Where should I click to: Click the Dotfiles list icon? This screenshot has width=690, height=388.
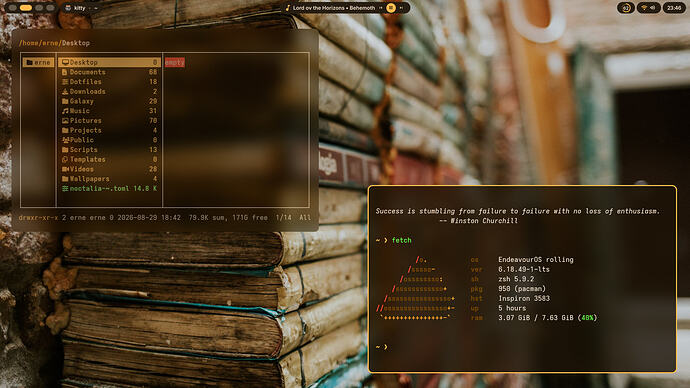65,82
